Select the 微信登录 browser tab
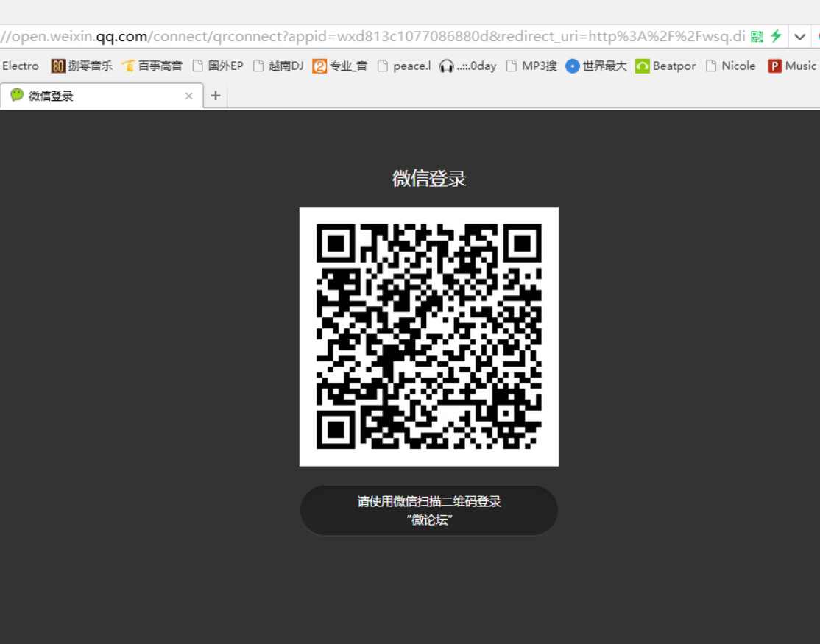 [102, 96]
